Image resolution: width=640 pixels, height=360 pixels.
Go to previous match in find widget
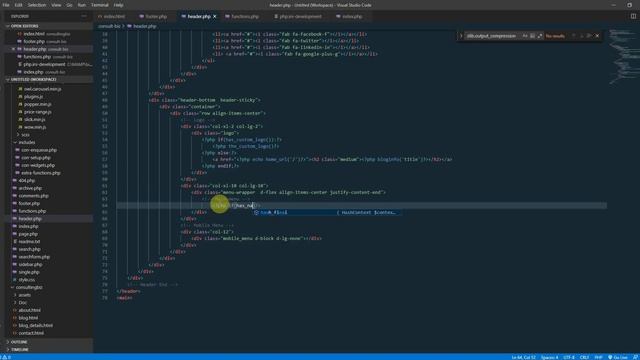573,36
